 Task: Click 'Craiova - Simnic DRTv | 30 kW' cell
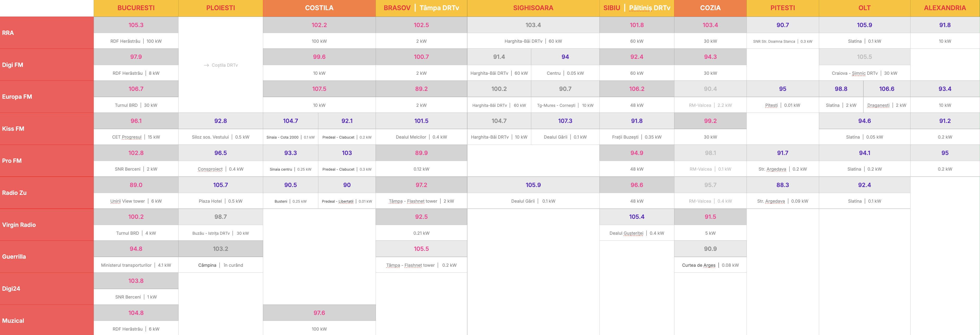(864, 73)
